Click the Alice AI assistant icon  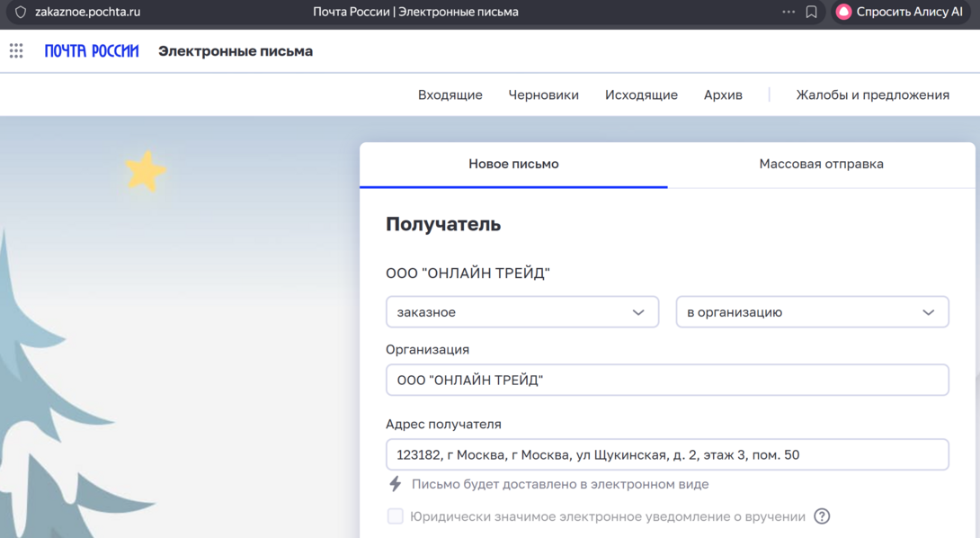843,13
